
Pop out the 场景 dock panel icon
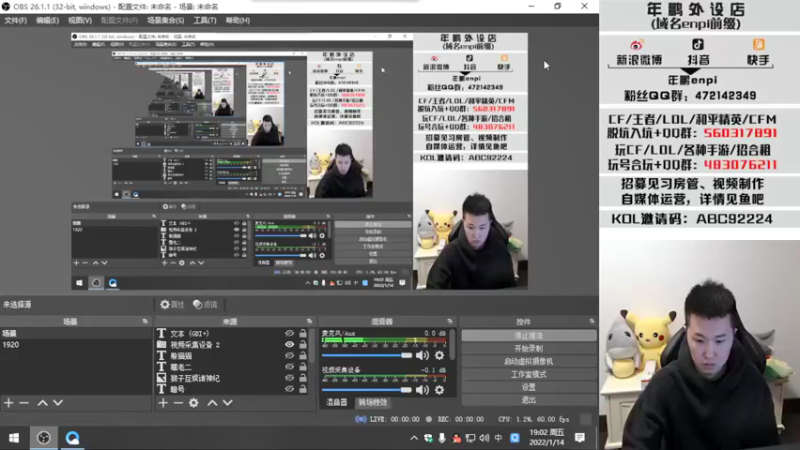coord(145,321)
